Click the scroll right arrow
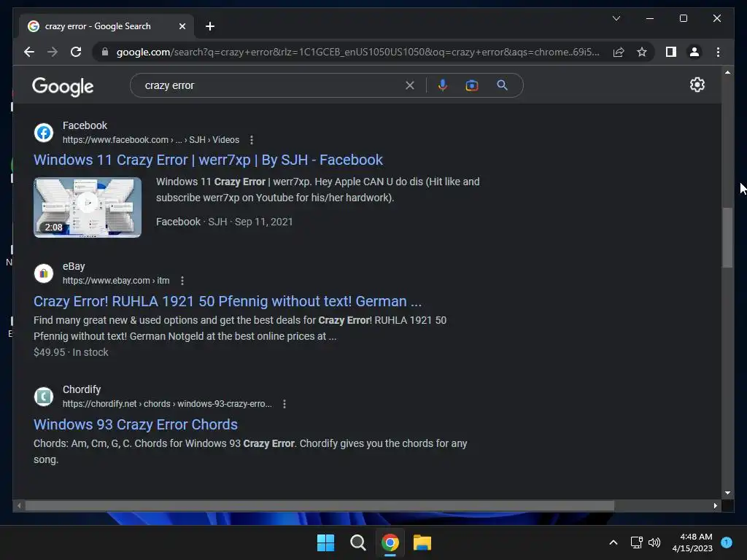The width and height of the screenshot is (747, 560). point(715,506)
